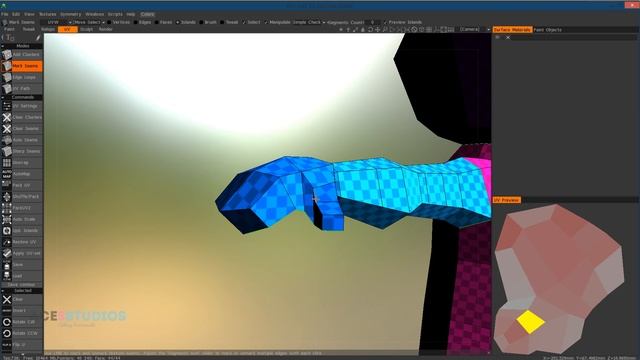Screen dimensions: 640x360
Task: Flip selection with Flip U
Action: pyautogui.click(x=22, y=345)
